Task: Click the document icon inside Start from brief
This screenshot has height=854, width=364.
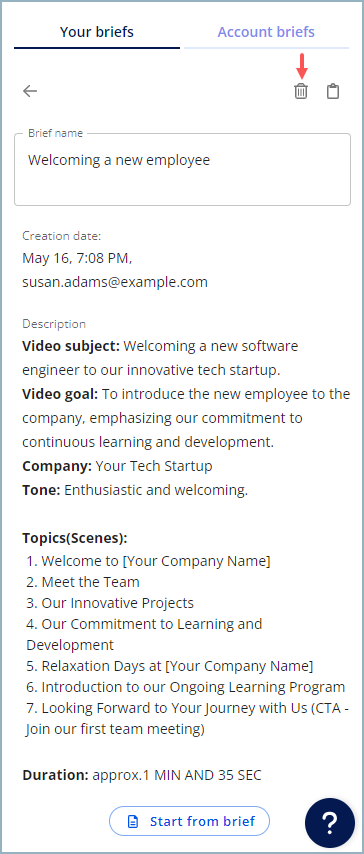Action: [133, 821]
